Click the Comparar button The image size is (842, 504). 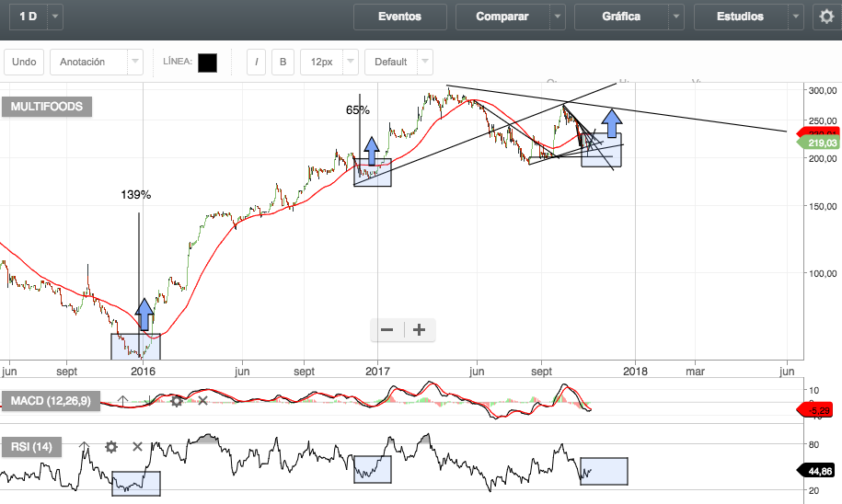[502, 17]
